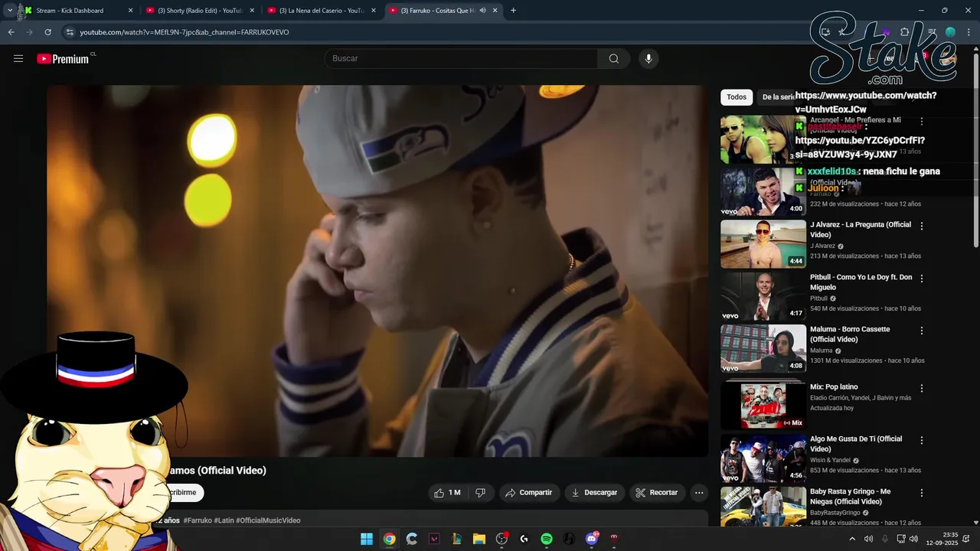Open options menu for Mix: Pop latino

point(922,388)
